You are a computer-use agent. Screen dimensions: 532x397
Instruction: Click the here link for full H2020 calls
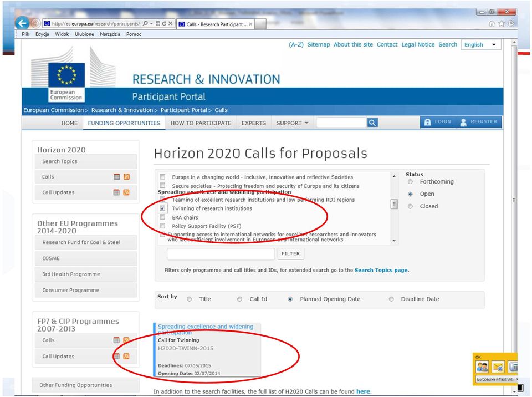[x=363, y=391]
